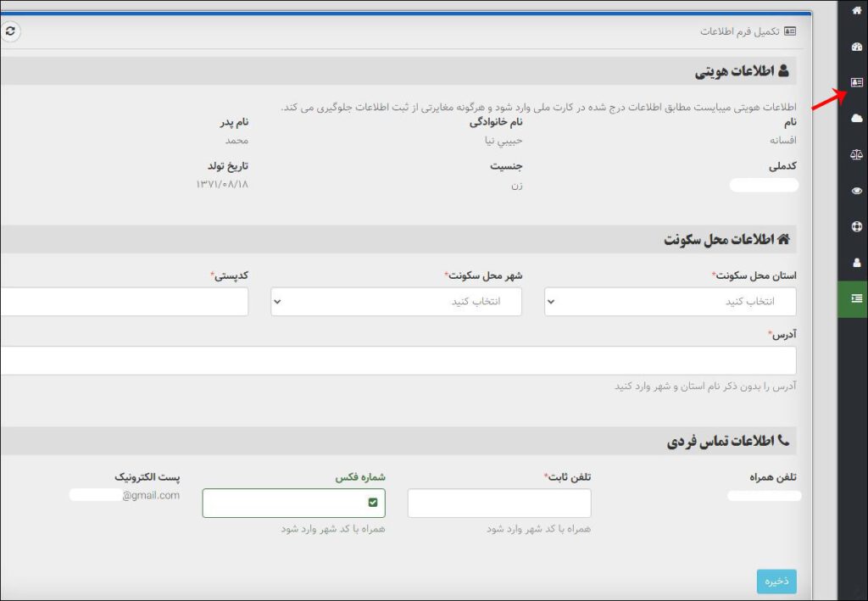Screen dimensions: 868x601
Task: Click the اطلاعات هویتی section heading
Action: pyautogui.click(x=734, y=71)
